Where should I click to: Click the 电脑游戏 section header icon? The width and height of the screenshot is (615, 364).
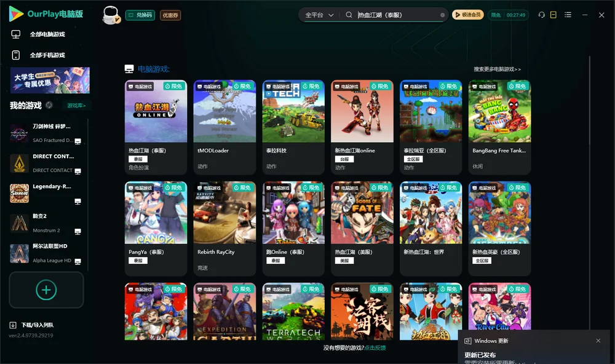[x=129, y=69]
